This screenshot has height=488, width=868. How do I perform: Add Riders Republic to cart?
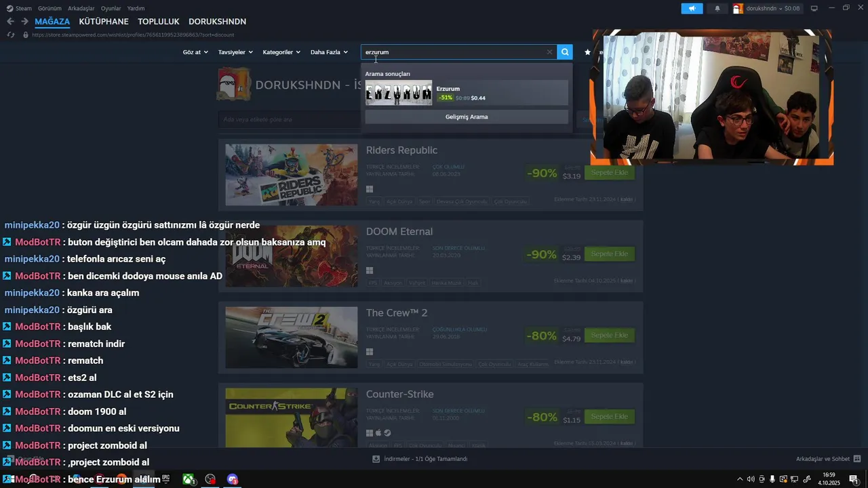(609, 172)
